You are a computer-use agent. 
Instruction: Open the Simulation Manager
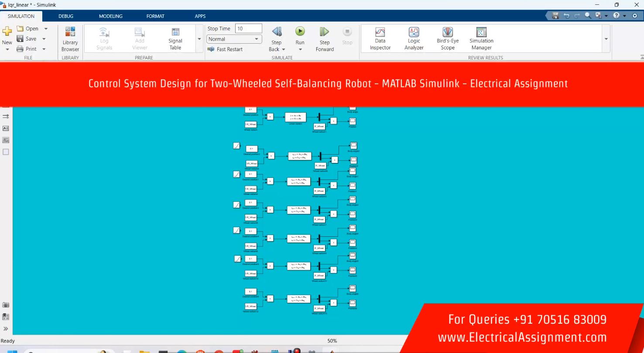[x=481, y=38]
